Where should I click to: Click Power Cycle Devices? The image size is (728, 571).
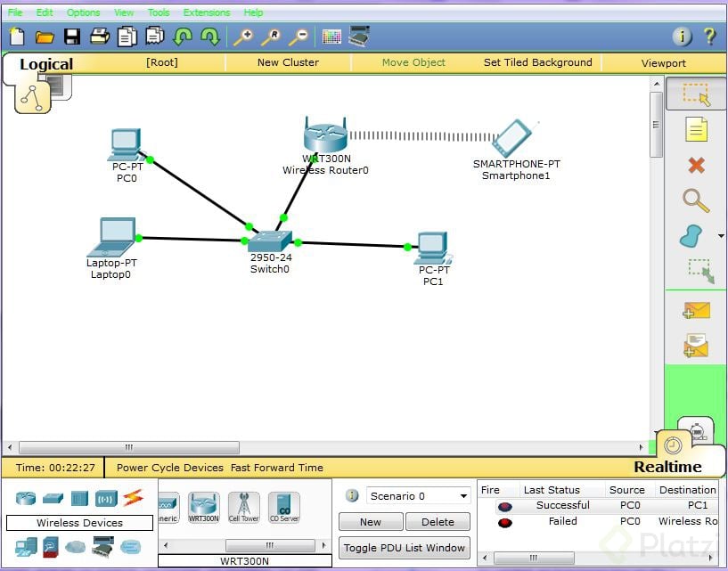[170, 468]
